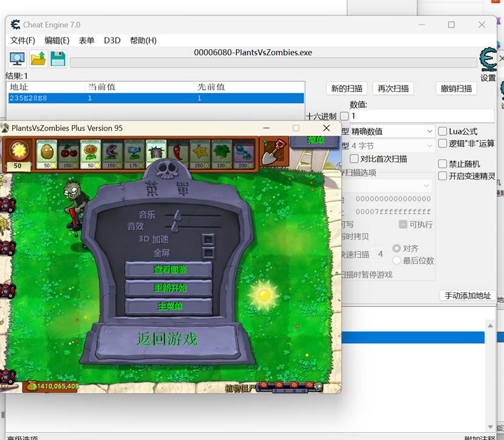Viewport: 504px width, 440px height.
Task: Click the start address field 0000000000000000
Action: pyautogui.click(x=393, y=199)
